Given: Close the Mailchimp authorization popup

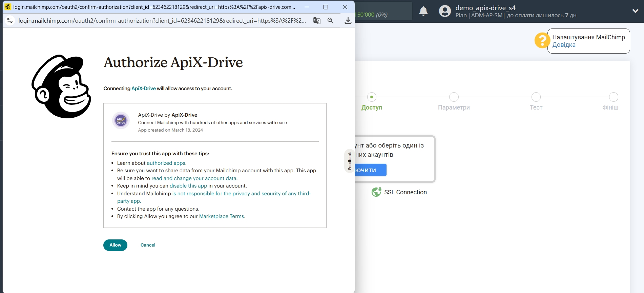Looking at the screenshot, I should pos(345,7).
